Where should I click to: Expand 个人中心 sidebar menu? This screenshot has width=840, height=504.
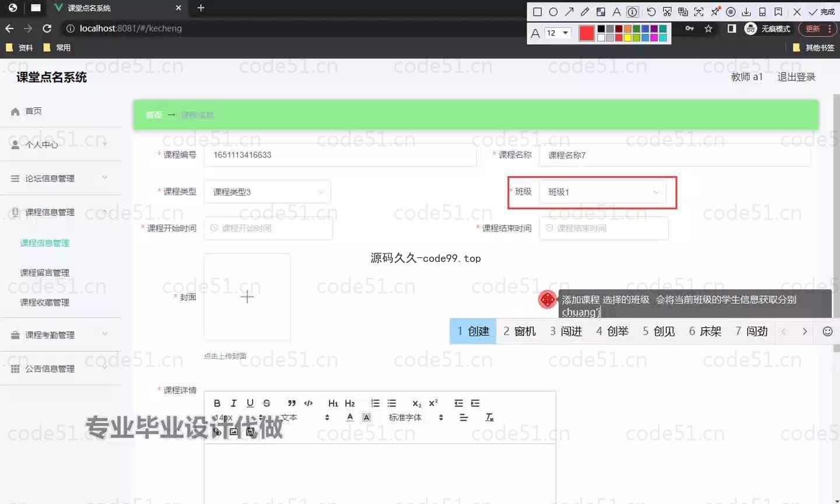click(61, 144)
